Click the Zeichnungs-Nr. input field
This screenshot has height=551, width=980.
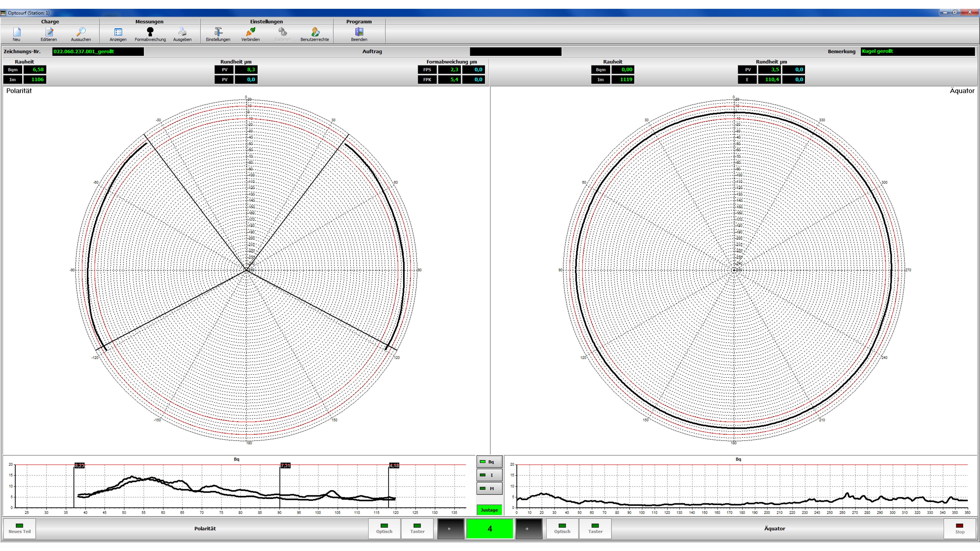[x=98, y=51]
